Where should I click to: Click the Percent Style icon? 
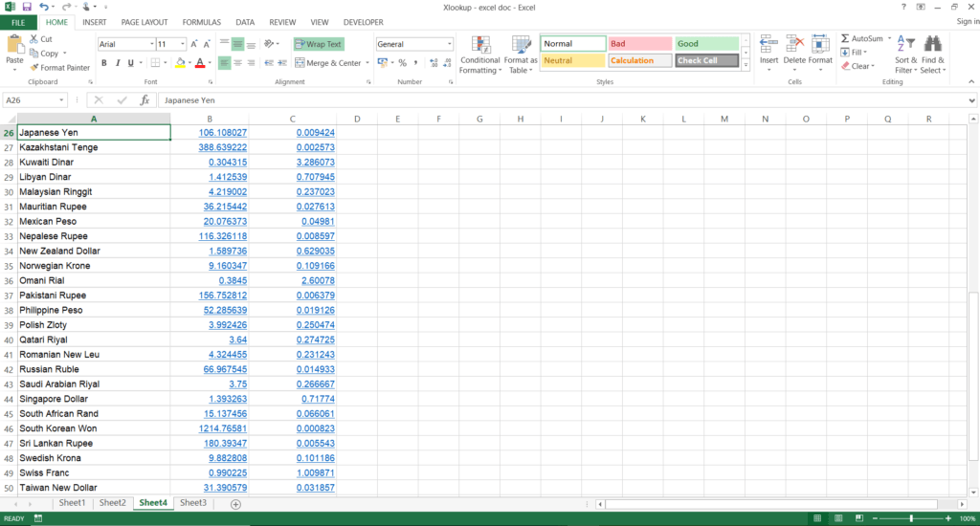coord(402,63)
